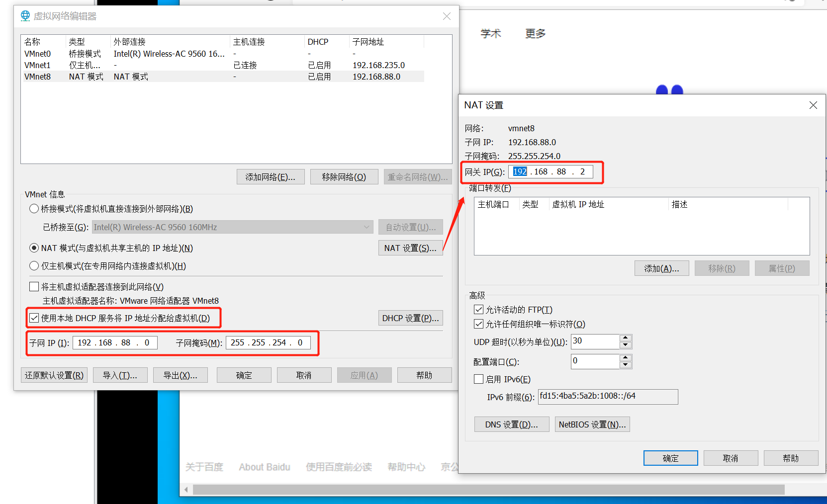Open DNS 设置(D) button
Screen dimensions: 827x504
pyautogui.click(x=512, y=424)
